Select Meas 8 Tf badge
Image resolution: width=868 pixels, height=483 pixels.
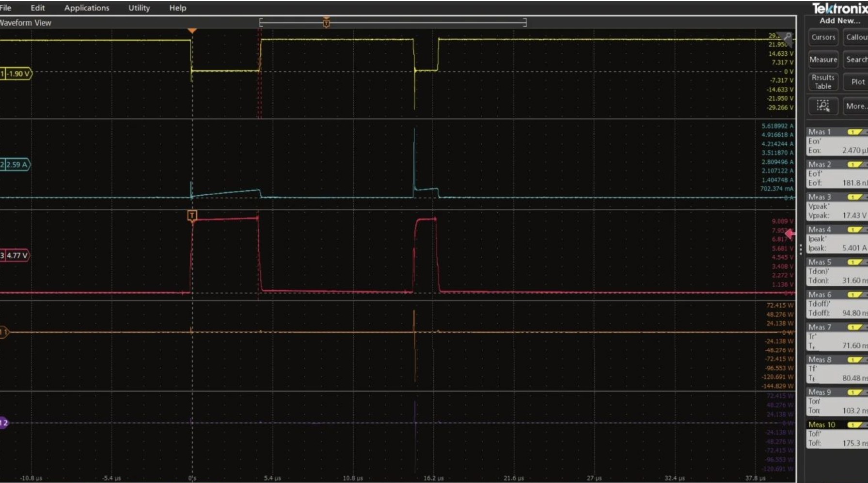tap(837, 369)
